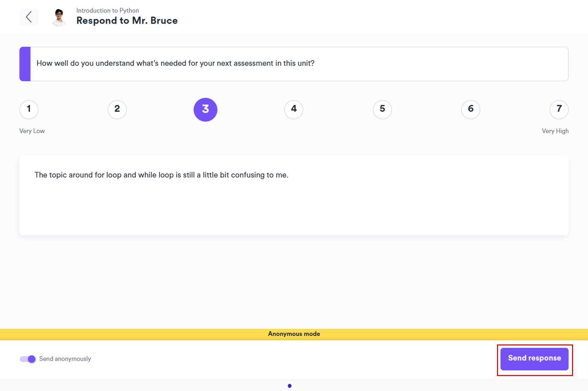Pick rating 4 on the scale
588x391 pixels.
[294, 109]
